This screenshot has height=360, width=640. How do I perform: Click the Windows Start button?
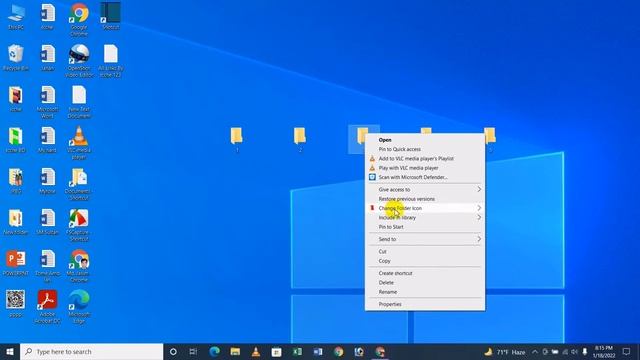[10, 351]
